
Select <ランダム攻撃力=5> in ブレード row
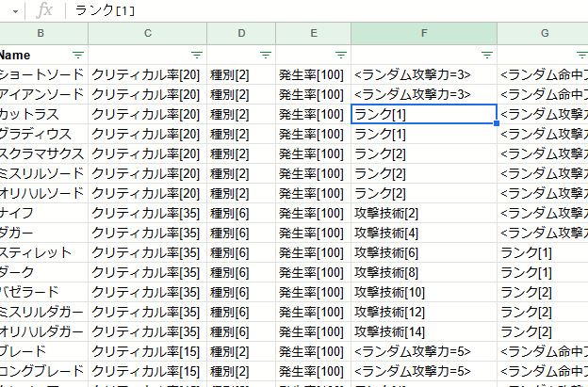click(424, 351)
